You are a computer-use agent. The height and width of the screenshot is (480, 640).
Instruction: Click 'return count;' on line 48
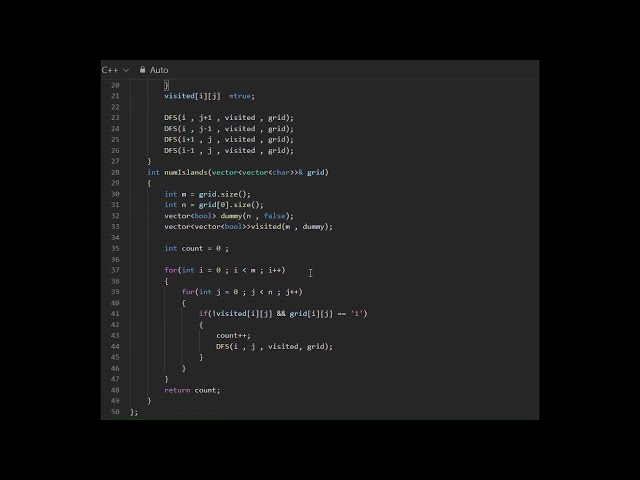click(x=192, y=390)
